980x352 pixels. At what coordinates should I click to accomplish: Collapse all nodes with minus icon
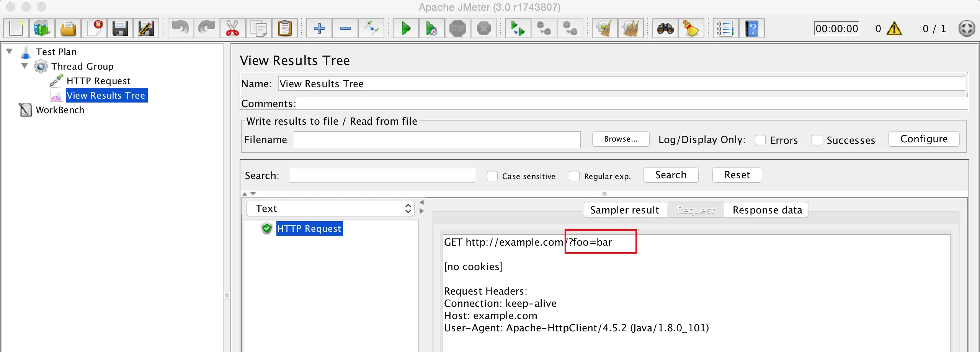pyautogui.click(x=345, y=28)
